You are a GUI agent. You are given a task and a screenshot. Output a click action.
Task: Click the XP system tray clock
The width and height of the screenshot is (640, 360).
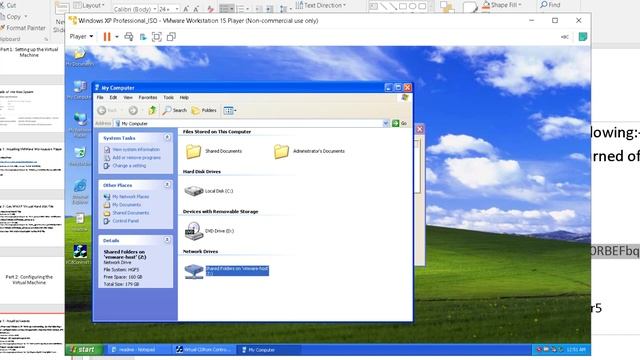pos(576,350)
